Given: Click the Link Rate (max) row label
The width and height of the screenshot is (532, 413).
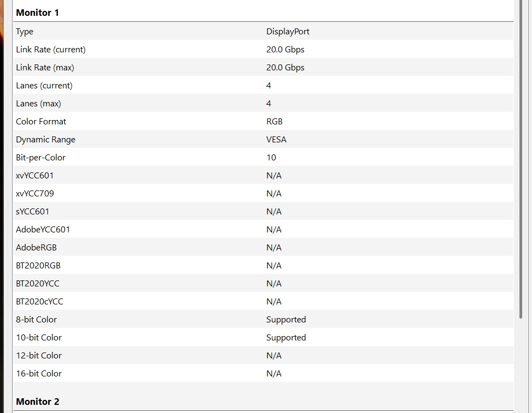Looking at the screenshot, I should pyautogui.click(x=45, y=68).
